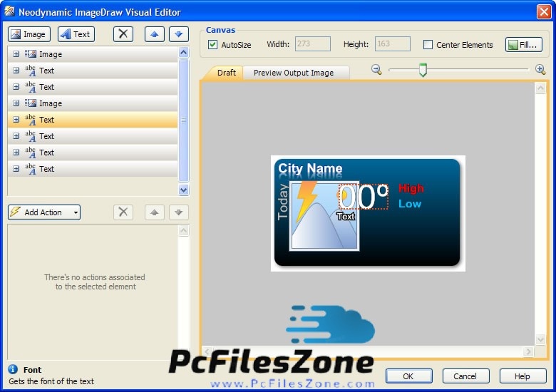Viewport: 556px width, 392px height.
Task: Expand the highlighted Text element node
Action: pyautogui.click(x=16, y=120)
